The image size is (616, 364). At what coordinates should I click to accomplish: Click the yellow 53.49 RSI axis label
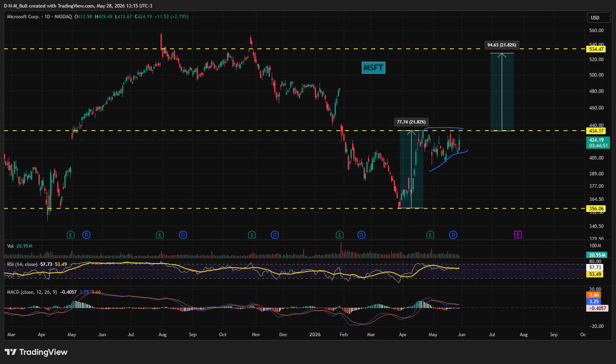[595, 274]
